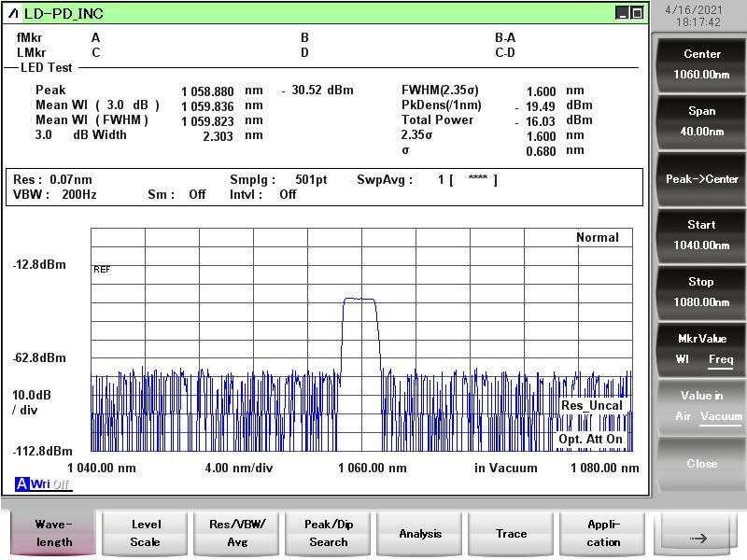Viewport: 747px width, 560px height.
Task: Toggle the trace Wri/Off state
Action: (x=50, y=483)
